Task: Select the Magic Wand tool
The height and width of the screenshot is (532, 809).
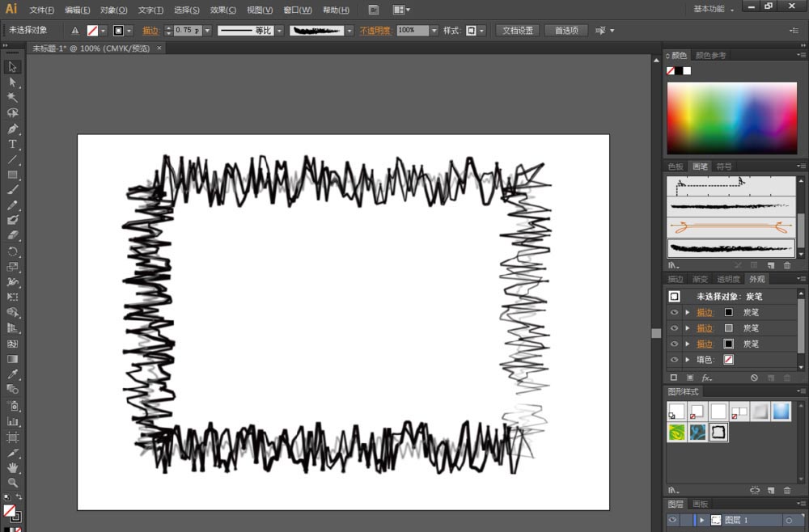Action: pos(12,98)
